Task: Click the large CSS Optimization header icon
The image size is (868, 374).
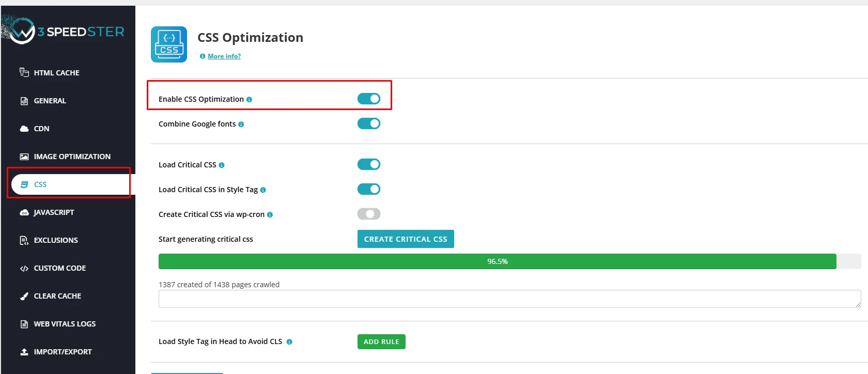Action: coord(169,44)
